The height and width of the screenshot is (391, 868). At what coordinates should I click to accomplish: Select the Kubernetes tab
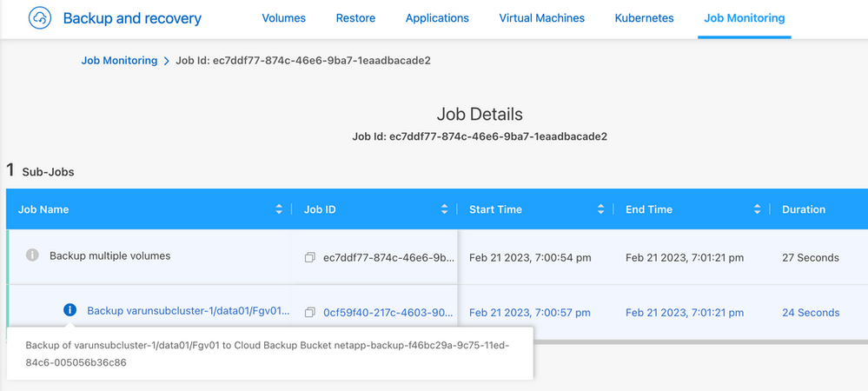pyautogui.click(x=643, y=18)
